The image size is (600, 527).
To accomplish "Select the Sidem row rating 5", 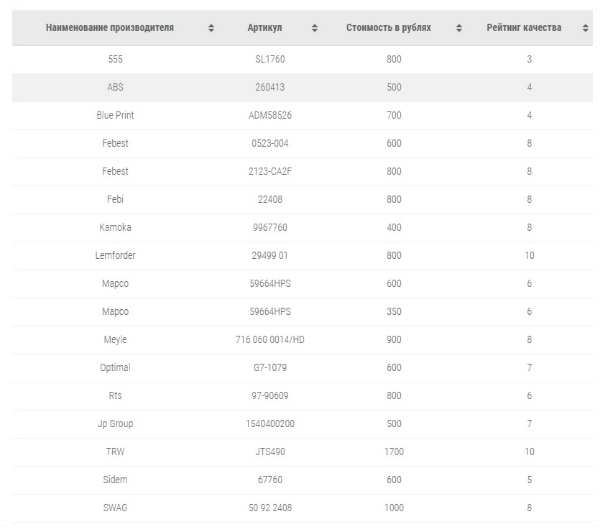I will (x=530, y=480).
